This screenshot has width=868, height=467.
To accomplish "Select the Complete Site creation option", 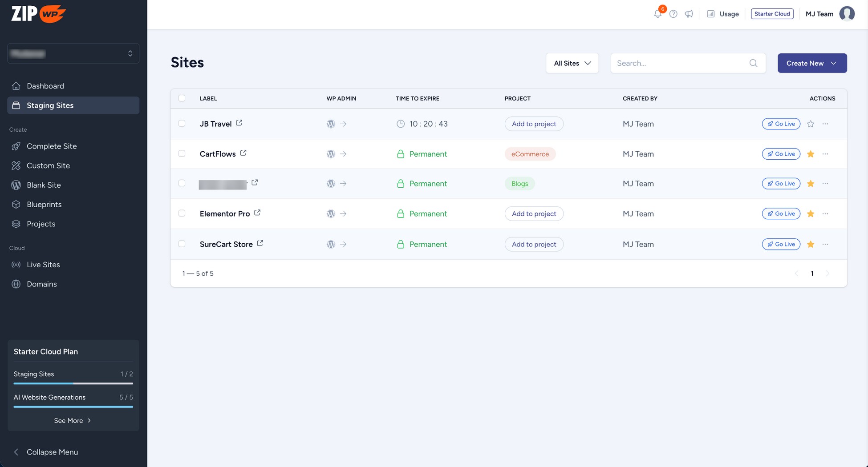I will tap(52, 146).
